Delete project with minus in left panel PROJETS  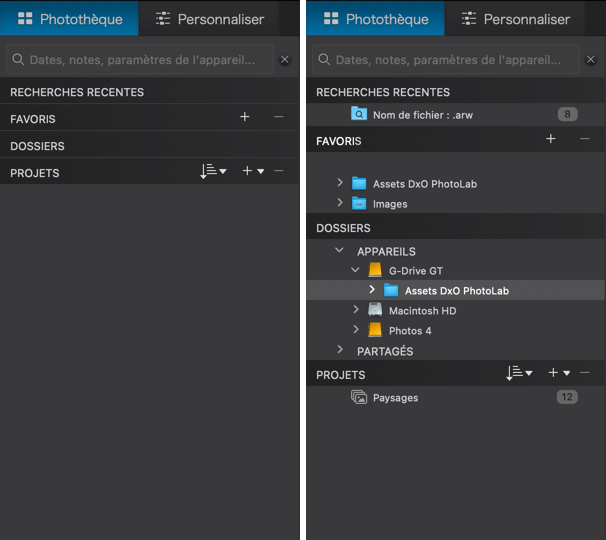click(x=279, y=171)
